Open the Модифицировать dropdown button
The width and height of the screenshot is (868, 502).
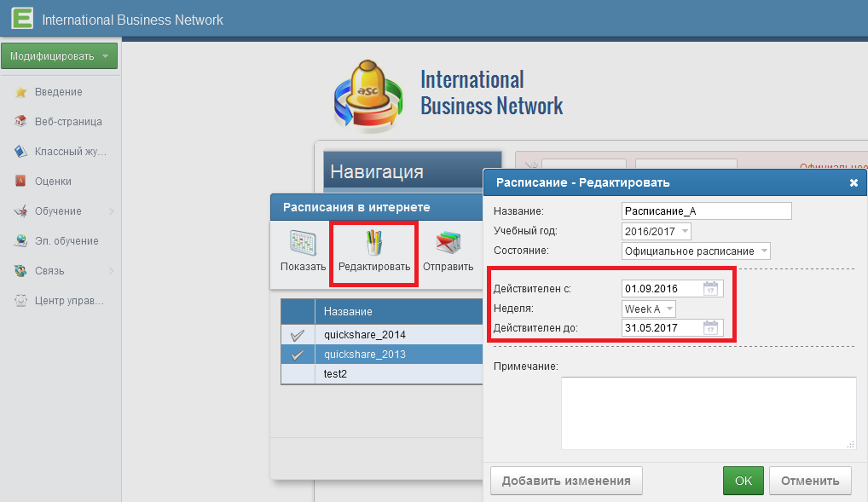[59, 56]
